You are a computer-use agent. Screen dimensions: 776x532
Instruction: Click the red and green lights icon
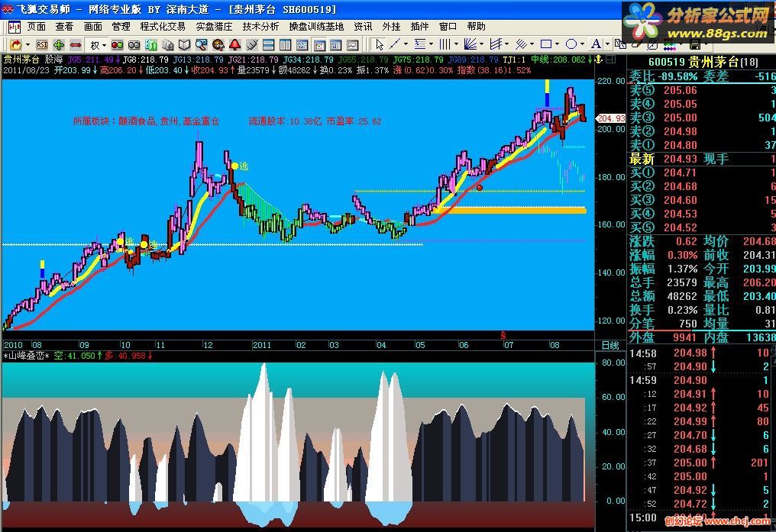(x=118, y=45)
